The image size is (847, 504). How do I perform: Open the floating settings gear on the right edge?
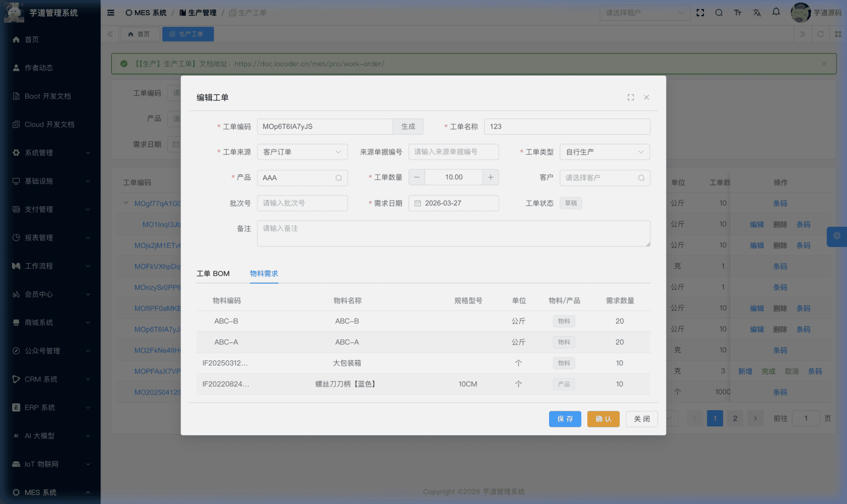(836, 236)
